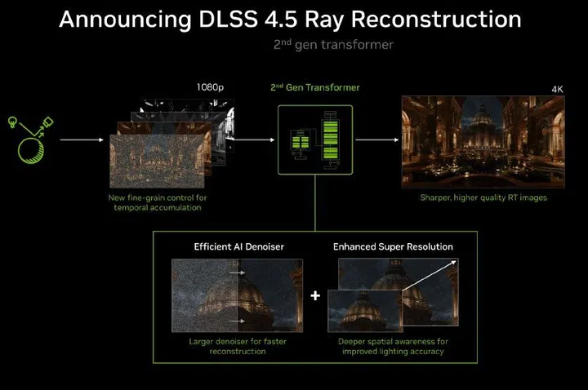Click the Efficient AI Denoiser dome image
Image resolution: width=588 pixels, height=390 pixels.
(237, 295)
